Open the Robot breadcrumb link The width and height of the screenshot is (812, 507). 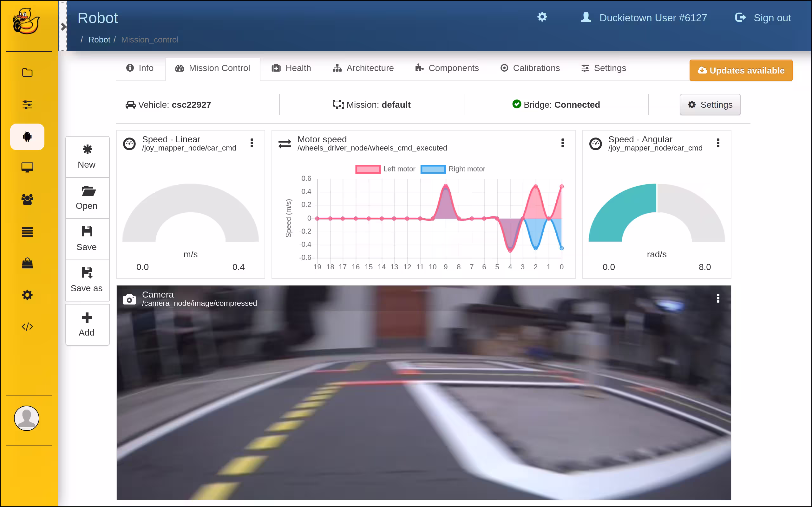pyautogui.click(x=99, y=40)
